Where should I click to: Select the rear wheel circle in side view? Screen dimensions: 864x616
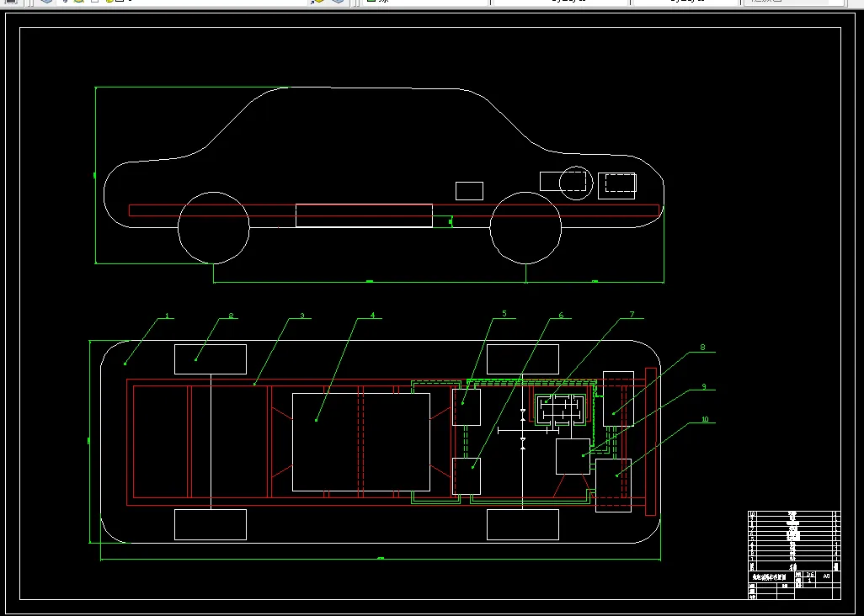214,228
